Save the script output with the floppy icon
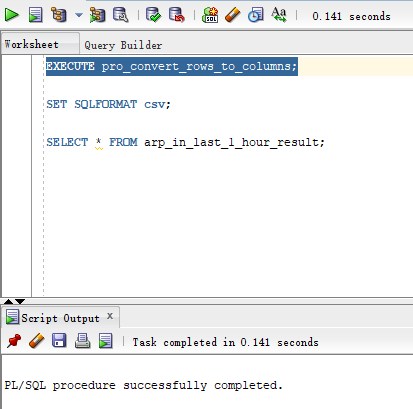The height and width of the screenshot is (409, 413). pos(59,341)
